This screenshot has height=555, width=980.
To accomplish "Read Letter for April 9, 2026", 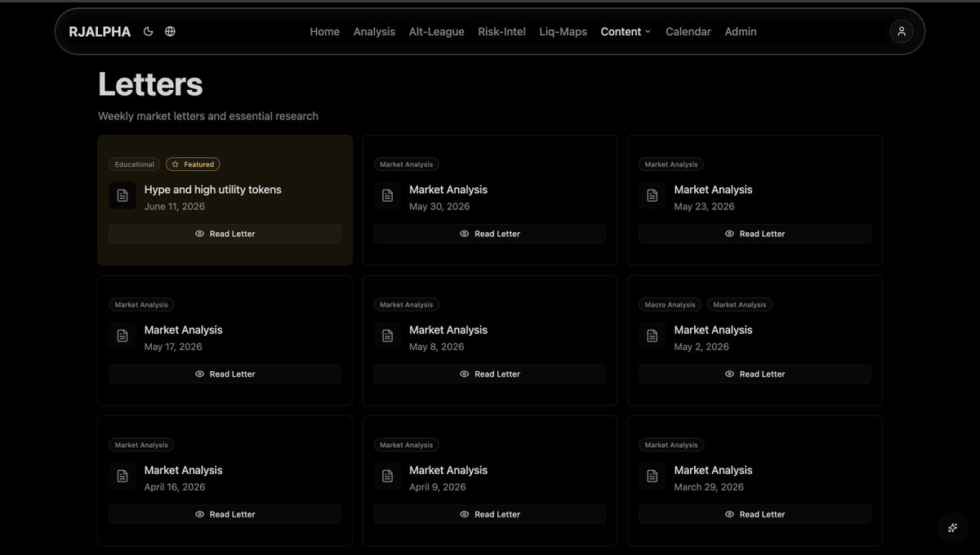I will coord(490,514).
